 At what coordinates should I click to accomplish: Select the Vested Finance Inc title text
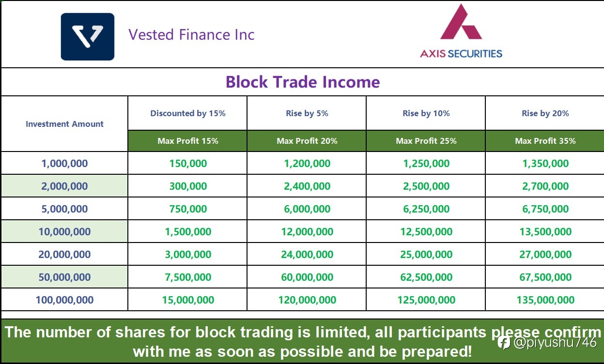pyautogui.click(x=191, y=35)
